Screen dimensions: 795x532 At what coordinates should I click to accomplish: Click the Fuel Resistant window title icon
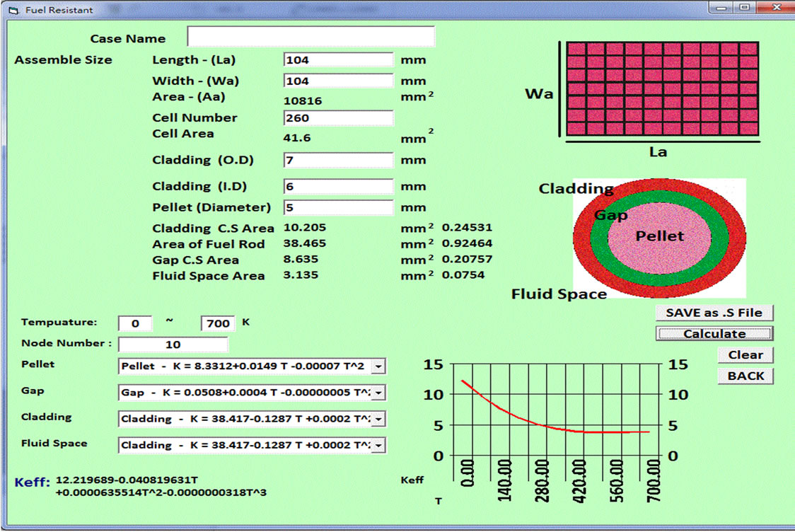[x=12, y=10]
